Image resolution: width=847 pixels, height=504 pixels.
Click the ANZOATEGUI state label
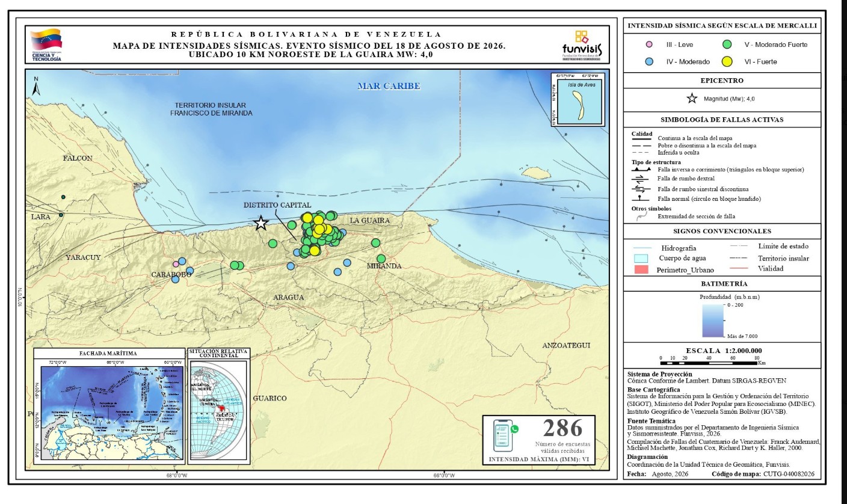tap(566, 345)
